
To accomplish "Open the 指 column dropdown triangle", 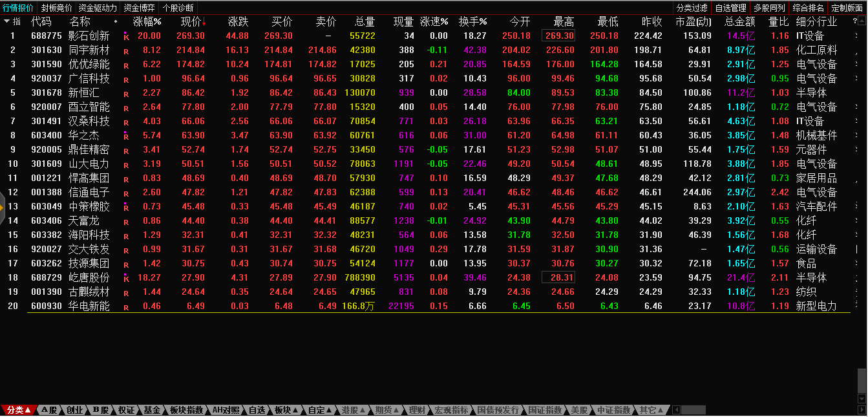I will click(7, 21).
